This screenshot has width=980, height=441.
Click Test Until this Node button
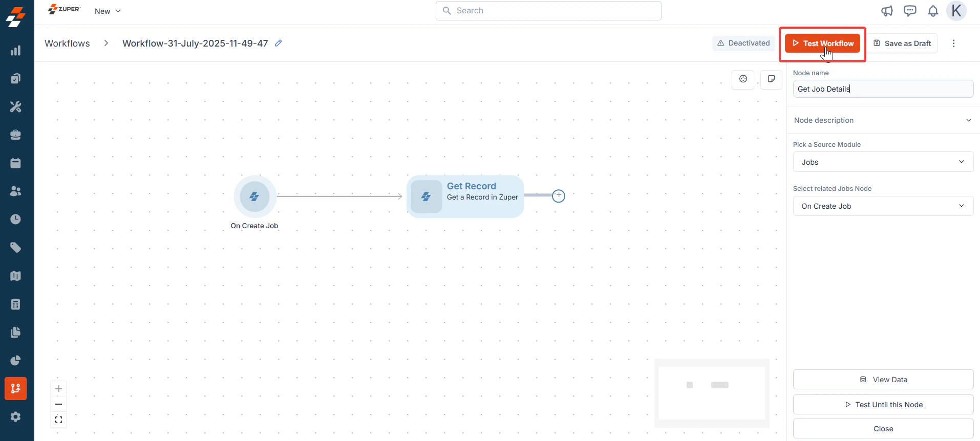click(883, 405)
